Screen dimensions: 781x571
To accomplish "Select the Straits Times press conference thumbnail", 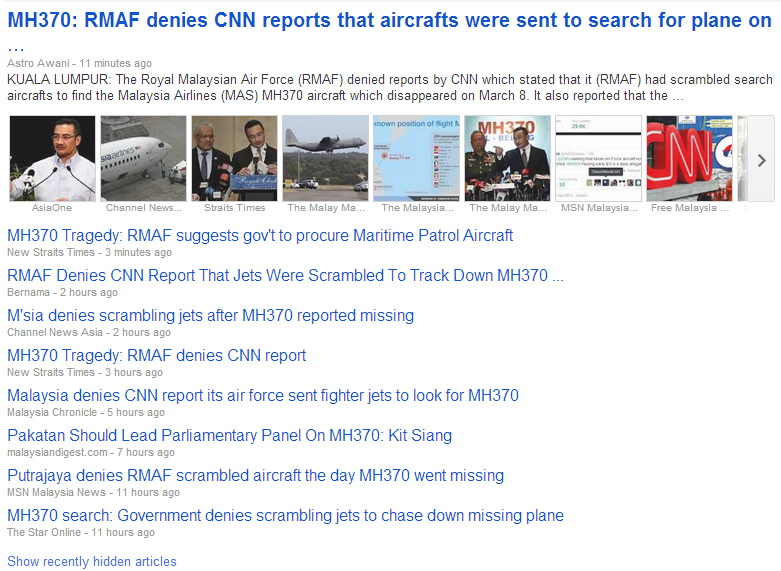I will tap(235, 158).
